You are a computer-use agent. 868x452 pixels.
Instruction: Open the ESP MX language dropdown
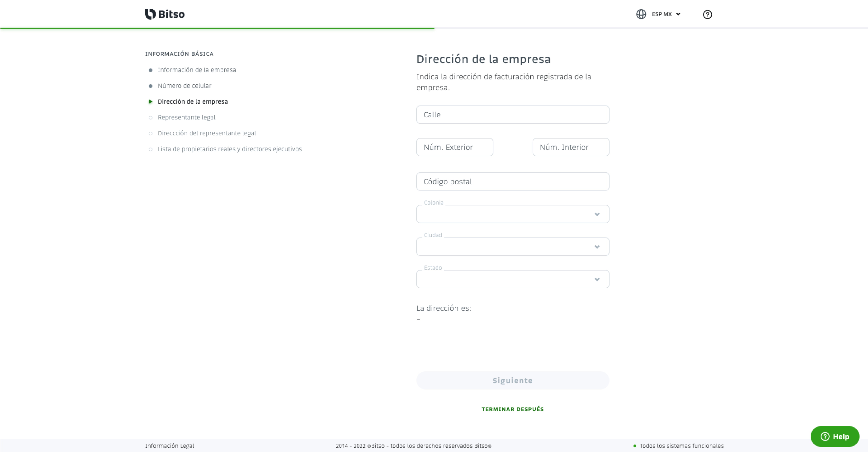pyautogui.click(x=666, y=14)
